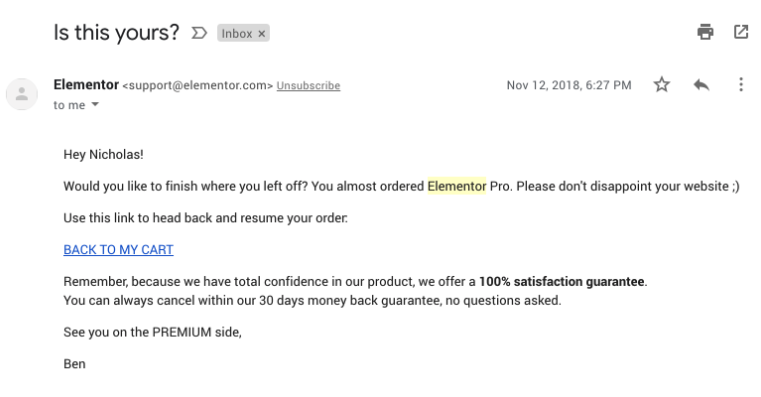
Task: Star the Elementor message
Action: (x=662, y=84)
